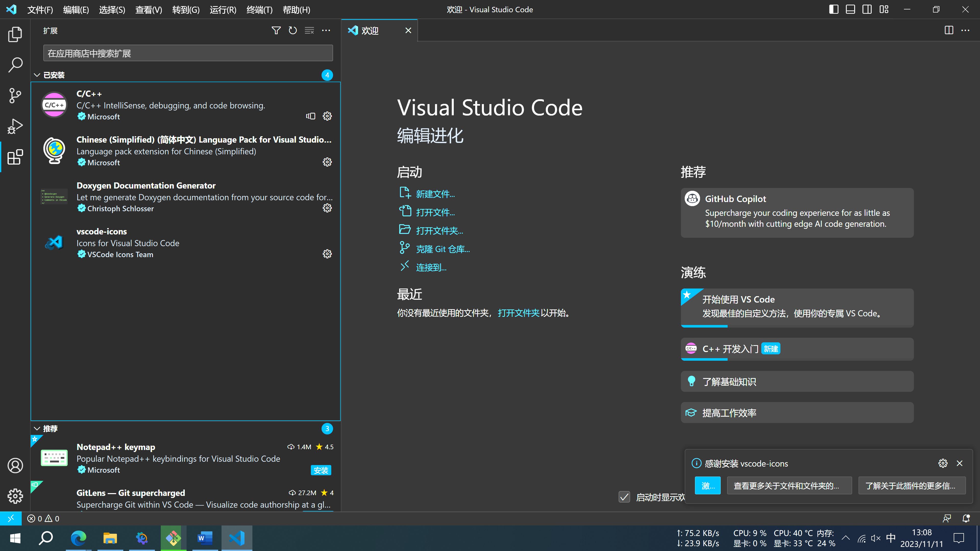
Task: Split the editor to the right
Action: click(x=949, y=30)
